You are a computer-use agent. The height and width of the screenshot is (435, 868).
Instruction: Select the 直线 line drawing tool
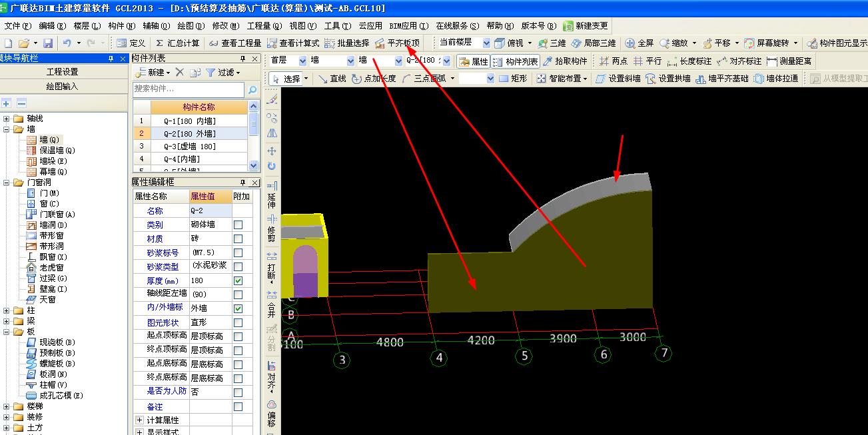pyautogui.click(x=332, y=79)
